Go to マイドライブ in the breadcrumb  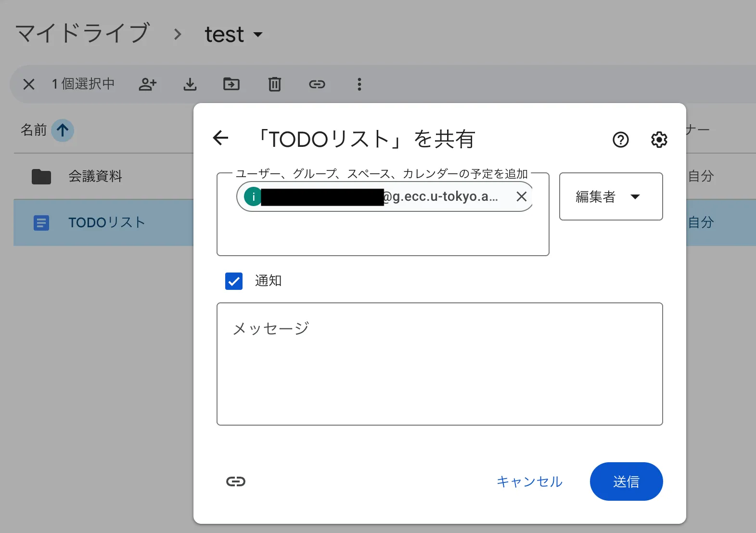coord(83,34)
